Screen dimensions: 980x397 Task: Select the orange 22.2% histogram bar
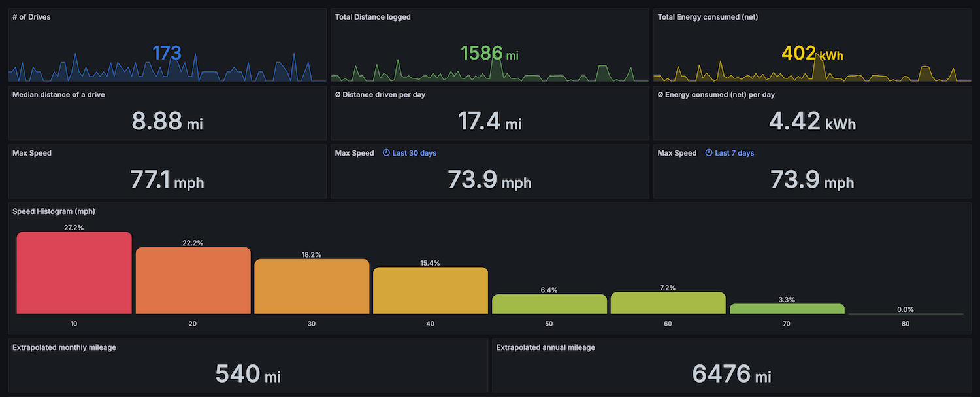coord(193,281)
